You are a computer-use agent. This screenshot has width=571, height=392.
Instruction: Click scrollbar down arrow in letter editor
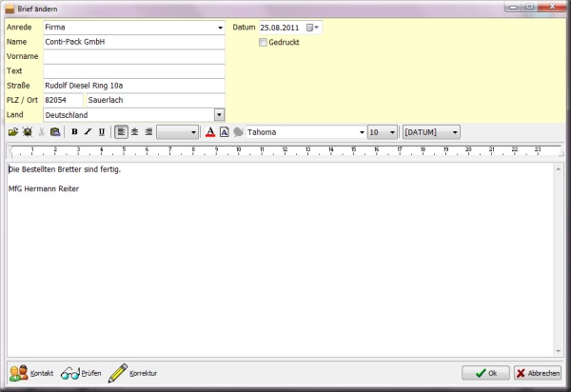click(559, 351)
